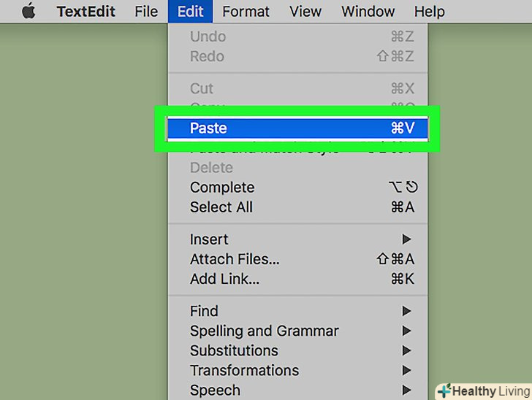532x400 pixels.
Task: Choose Select All in Edit menu
Action: point(221,207)
